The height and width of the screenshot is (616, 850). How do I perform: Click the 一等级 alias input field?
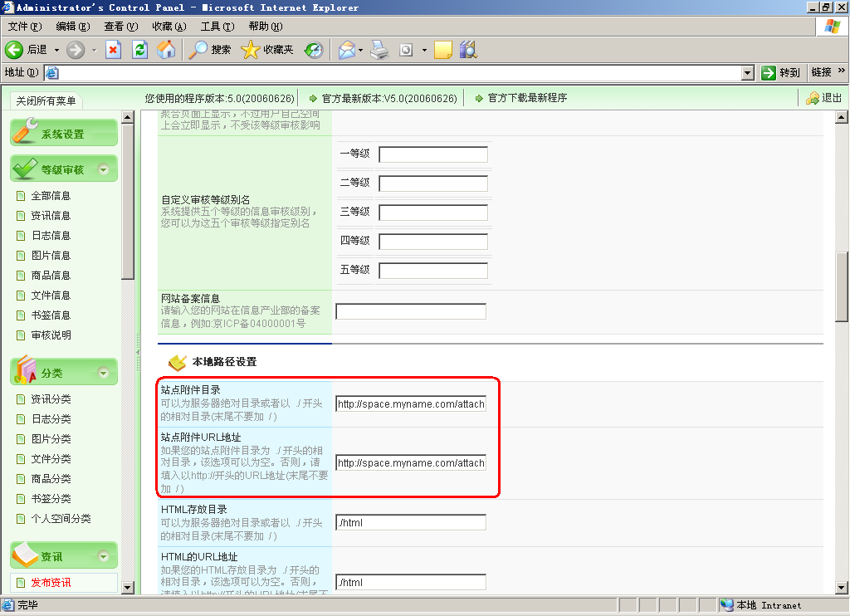[x=433, y=154]
